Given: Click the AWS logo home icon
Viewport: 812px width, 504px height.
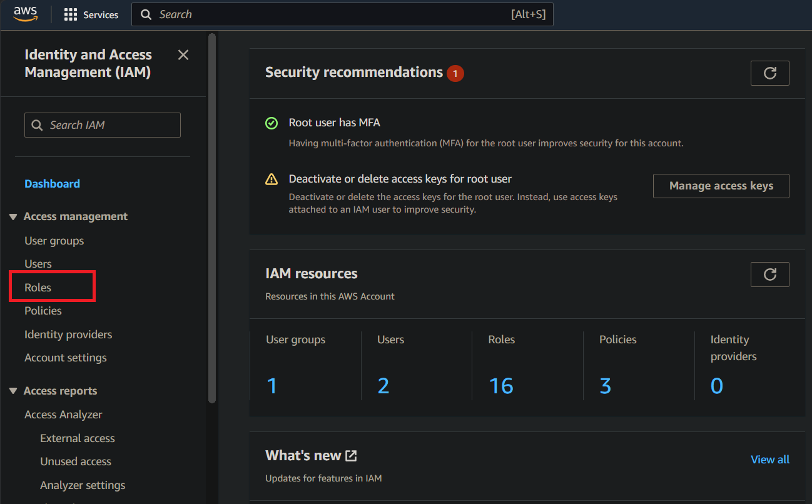Looking at the screenshot, I should click(26, 14).
